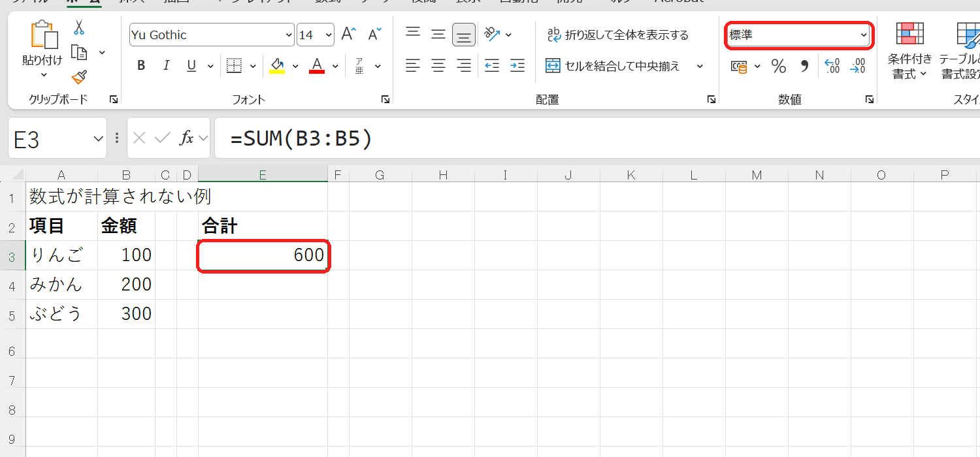Apply comma style format
This screenshot has height=457, width=980.
click(x=804, y=66)
